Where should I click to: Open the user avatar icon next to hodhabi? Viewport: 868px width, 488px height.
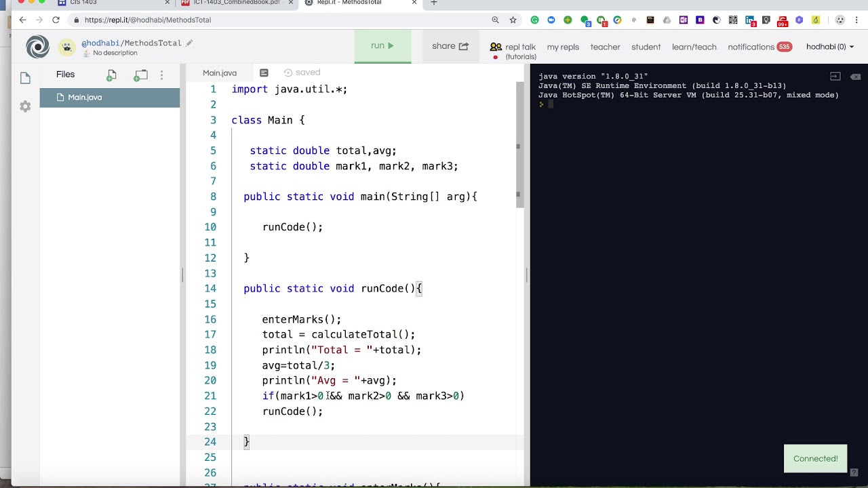click(x=66, y=47)
